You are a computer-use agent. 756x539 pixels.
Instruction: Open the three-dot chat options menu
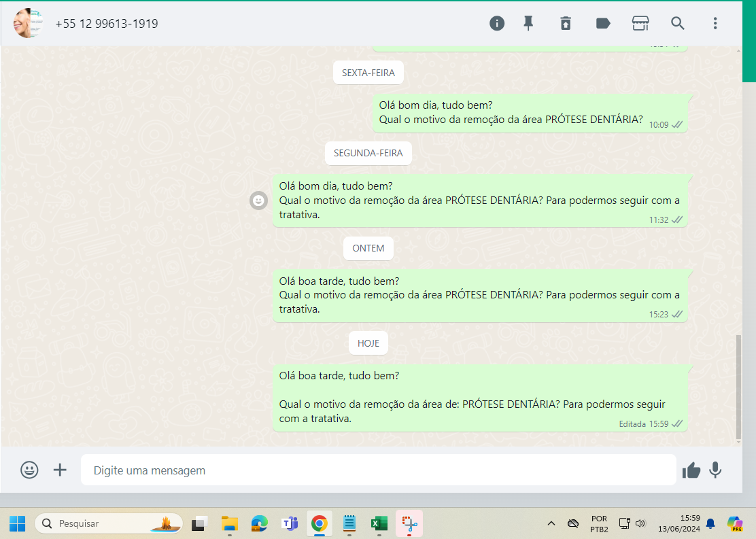(715, 23)
